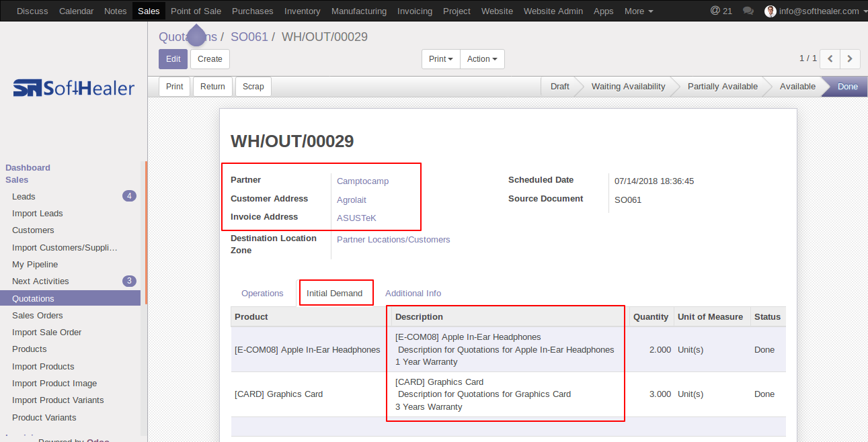Screen dimensions: 868x442
Task: Open the Point of Sale menu
Action: [196, 11]
